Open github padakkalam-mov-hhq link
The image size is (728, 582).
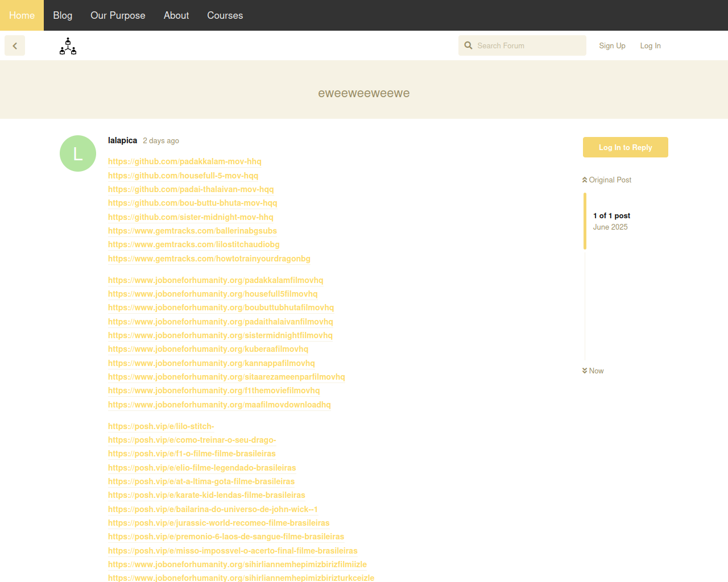[x=185, y=161]
